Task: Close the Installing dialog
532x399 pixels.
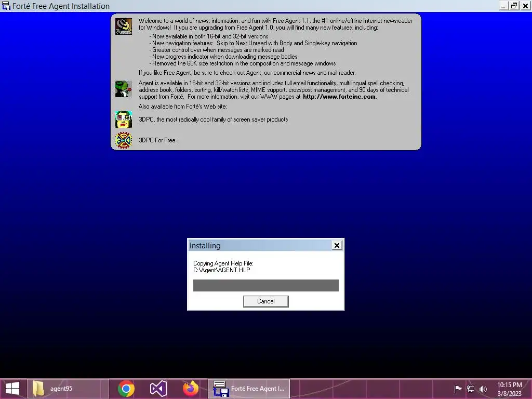Action: tap(337, 245)
